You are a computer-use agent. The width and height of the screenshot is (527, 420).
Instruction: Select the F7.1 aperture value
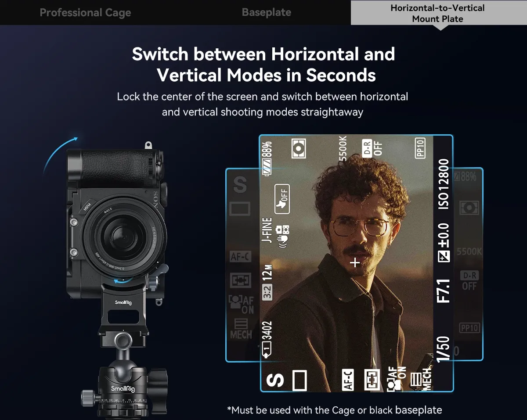pyautogui.click(x=444, y=291)
